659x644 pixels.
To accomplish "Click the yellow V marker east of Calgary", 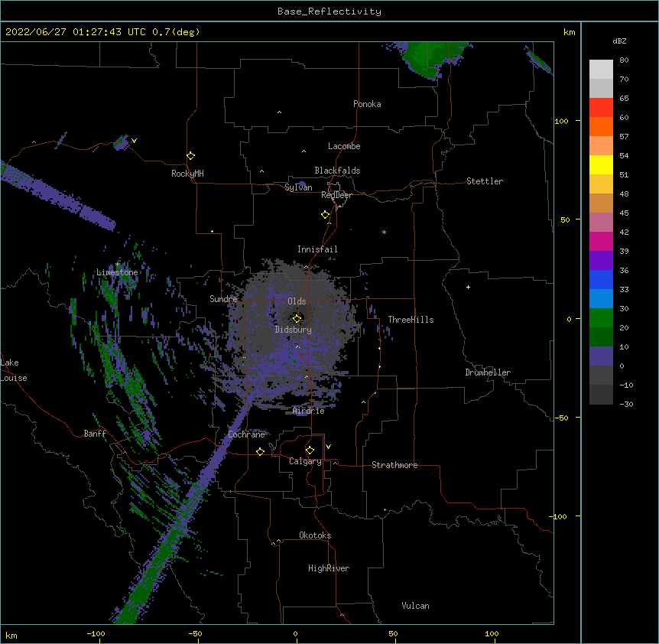I will pos(328,447).
